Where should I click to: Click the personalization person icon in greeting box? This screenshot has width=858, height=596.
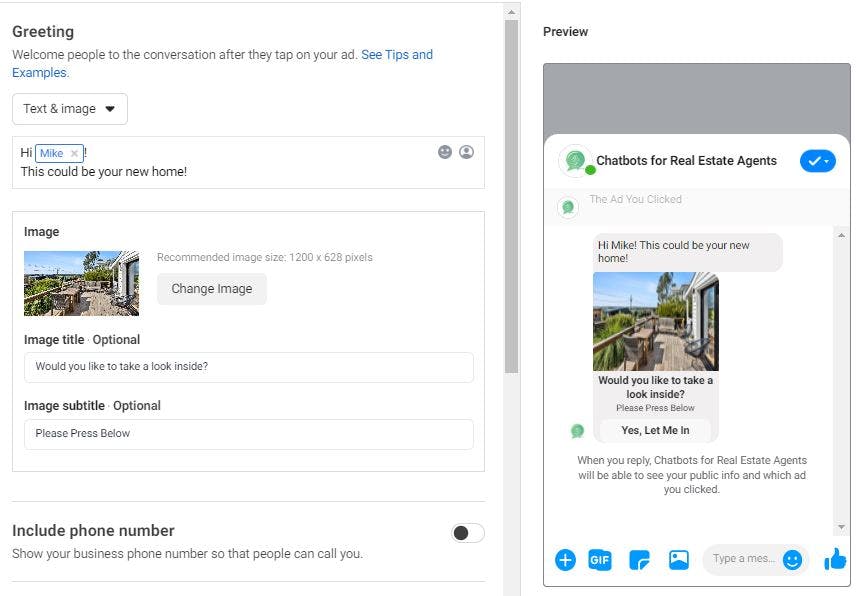click(x=466, y=152)
